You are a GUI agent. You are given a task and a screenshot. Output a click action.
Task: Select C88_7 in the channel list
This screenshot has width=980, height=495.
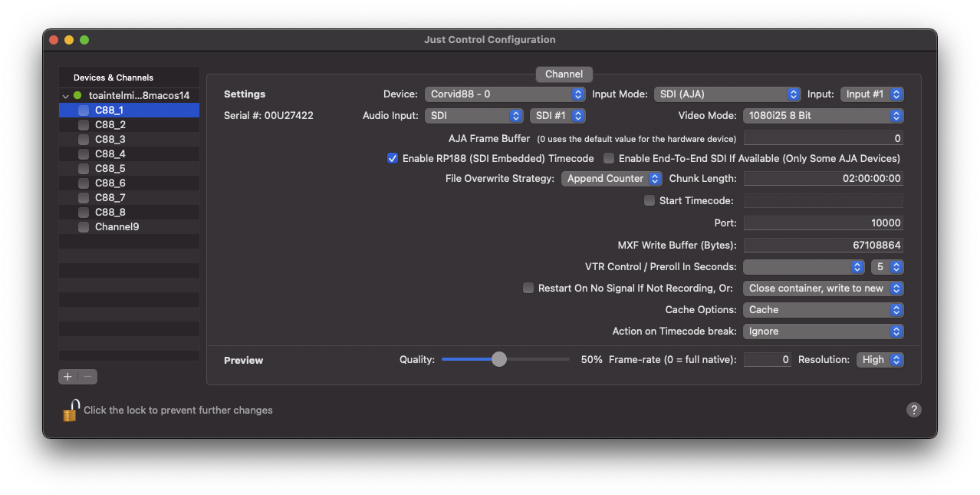tap(129, 198)
